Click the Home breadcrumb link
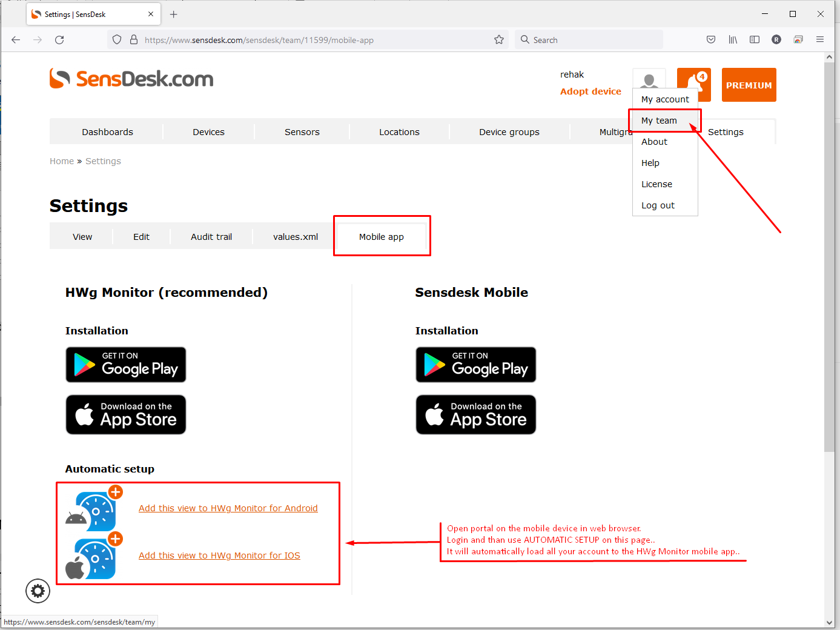 click(x=62, y=161)
